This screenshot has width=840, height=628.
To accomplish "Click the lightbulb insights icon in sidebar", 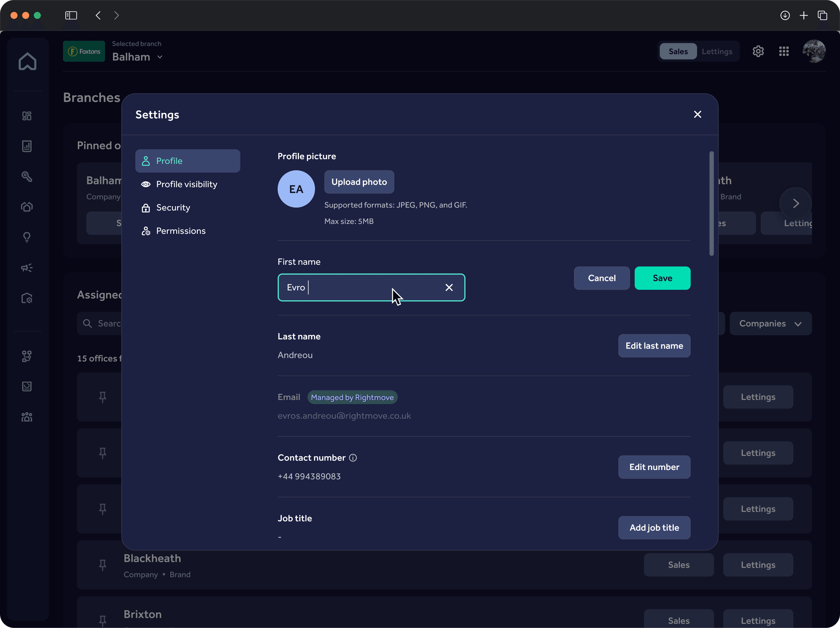I will [x=27, y=237].
